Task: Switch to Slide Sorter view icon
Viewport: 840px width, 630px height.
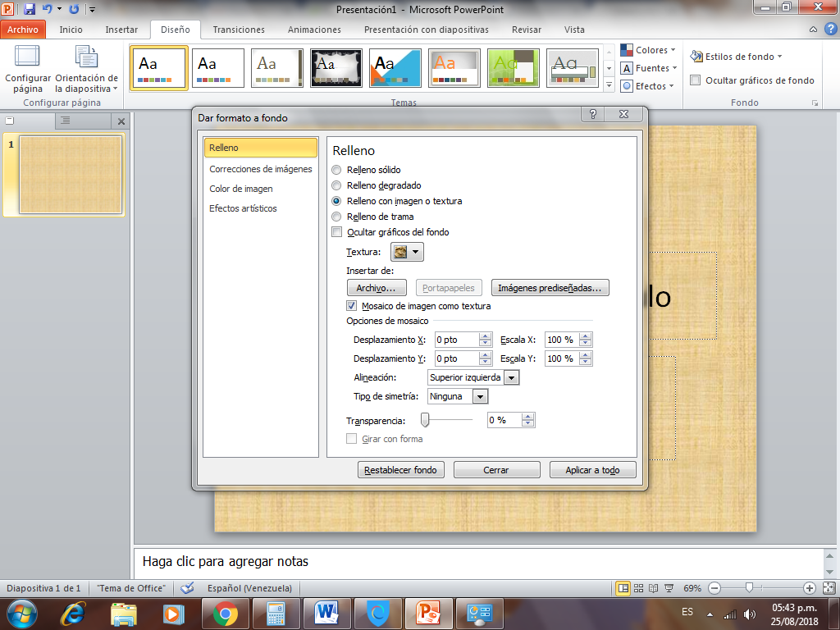Action: click(638, 588)
